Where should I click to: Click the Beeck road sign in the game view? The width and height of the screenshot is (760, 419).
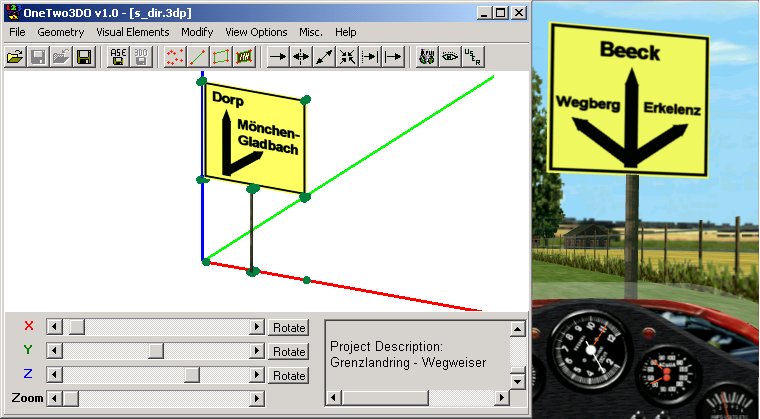(629, 99)
